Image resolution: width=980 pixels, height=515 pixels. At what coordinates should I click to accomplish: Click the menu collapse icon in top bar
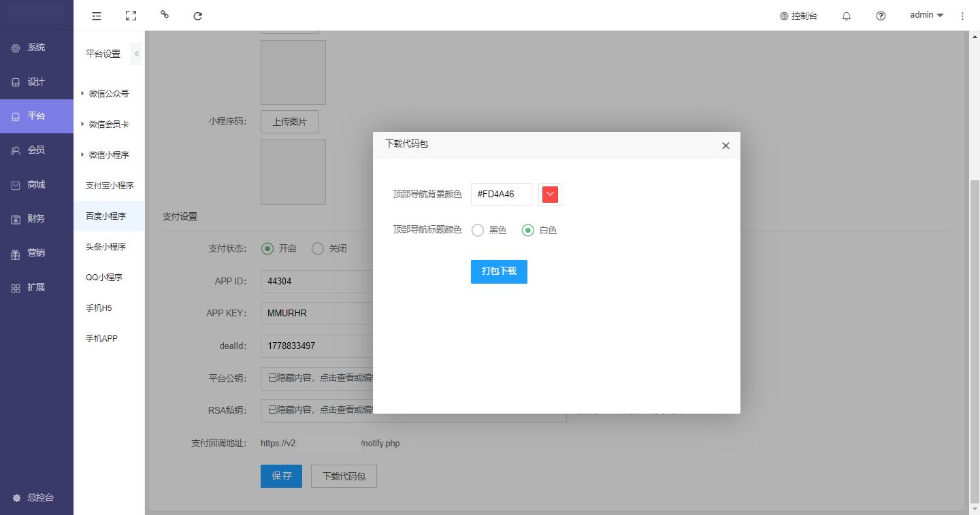coord(97,16)
